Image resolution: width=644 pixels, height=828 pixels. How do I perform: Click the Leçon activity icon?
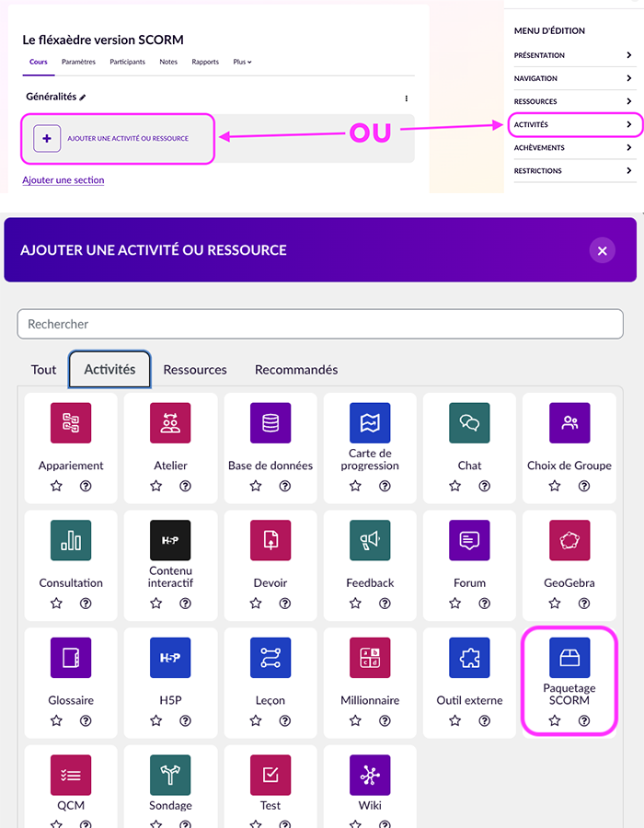point(270,658)
